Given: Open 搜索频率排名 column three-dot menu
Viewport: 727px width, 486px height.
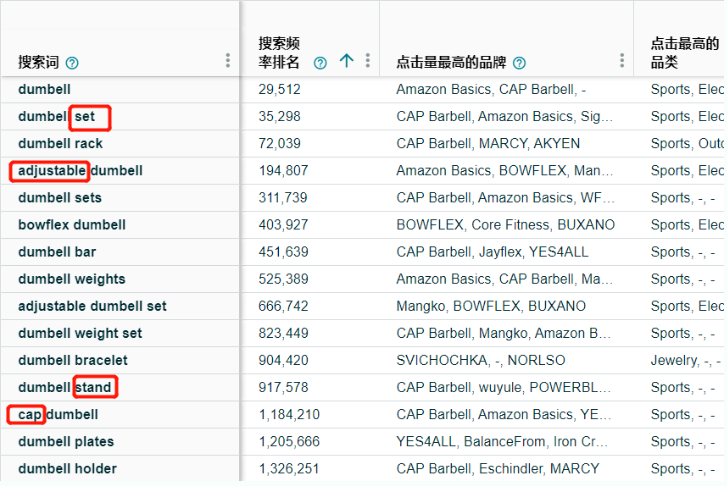Looking at the screenshot, I should tap(367, 61).
